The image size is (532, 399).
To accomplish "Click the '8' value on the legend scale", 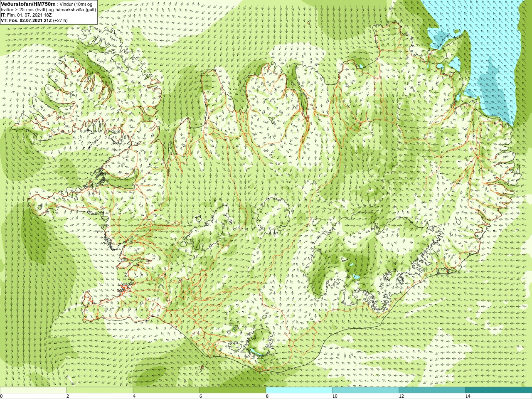I will (267, 396).
